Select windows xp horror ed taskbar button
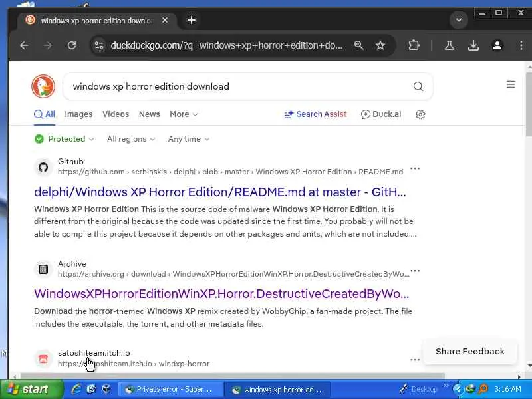Screen dimensions: 532x399 tap(277, 390)
